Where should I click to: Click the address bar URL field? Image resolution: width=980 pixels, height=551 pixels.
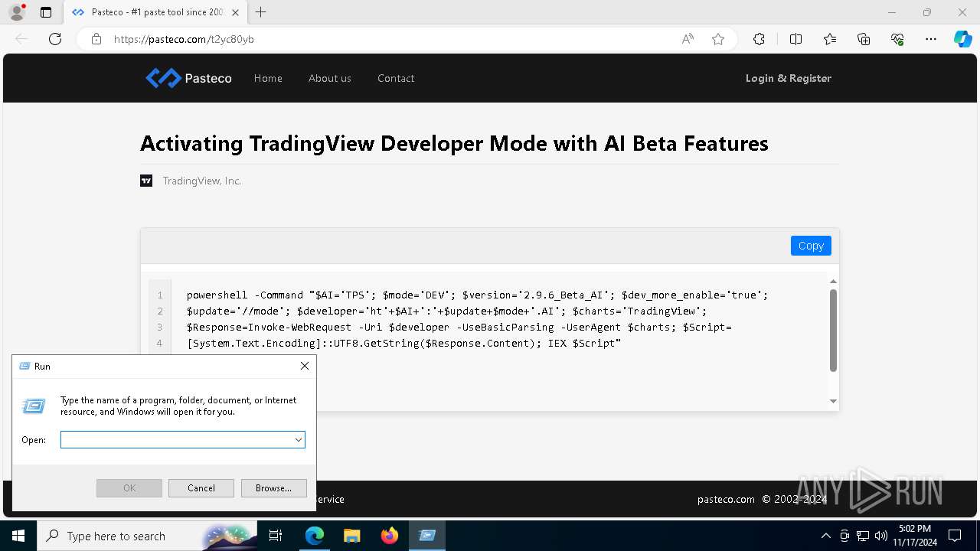coord(390,39)
